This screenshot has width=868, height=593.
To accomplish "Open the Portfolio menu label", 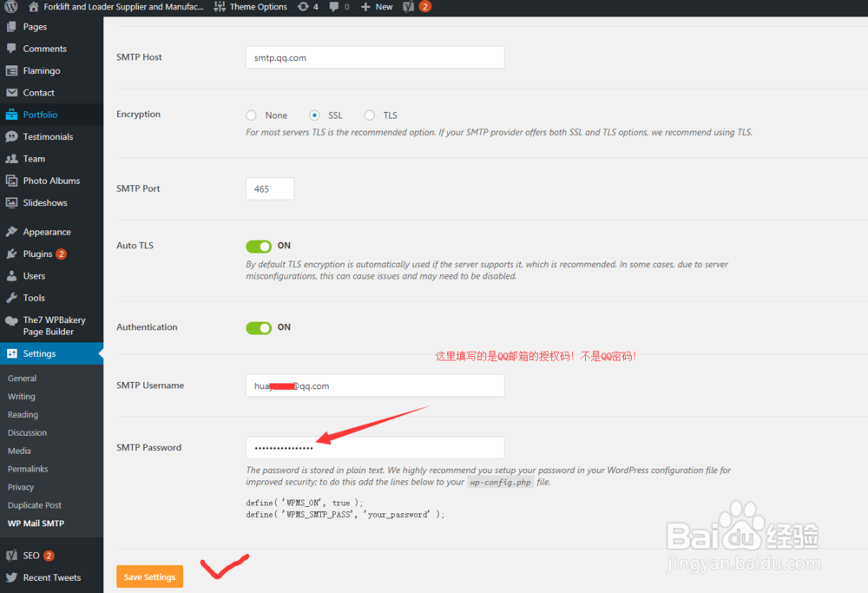I will point(40,115).
